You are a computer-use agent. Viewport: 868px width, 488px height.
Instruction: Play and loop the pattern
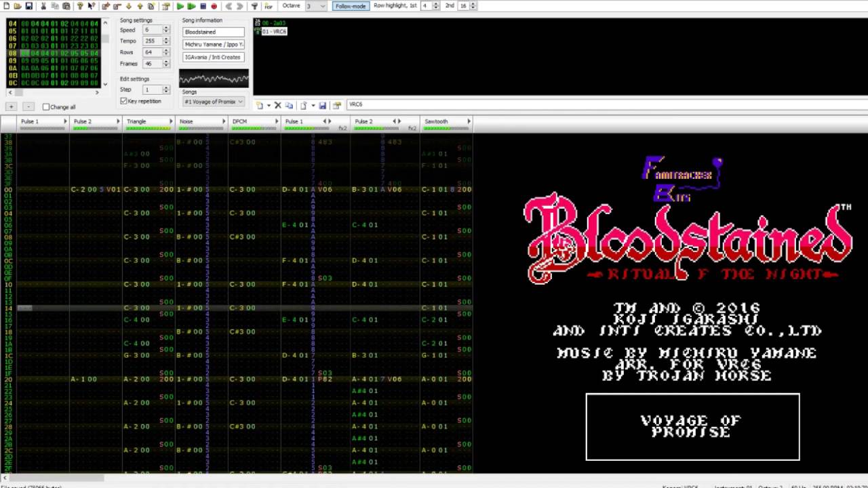coord(192,6)
